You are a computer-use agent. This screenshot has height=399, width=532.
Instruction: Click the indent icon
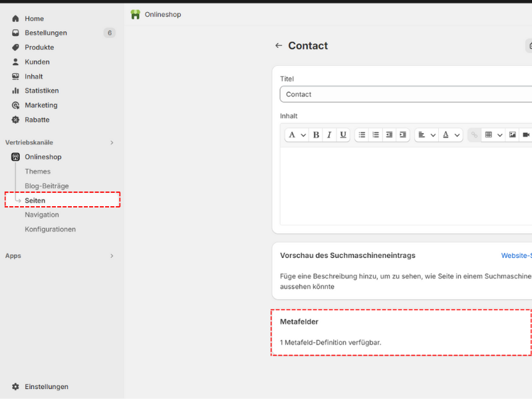(x=403, y=135)
